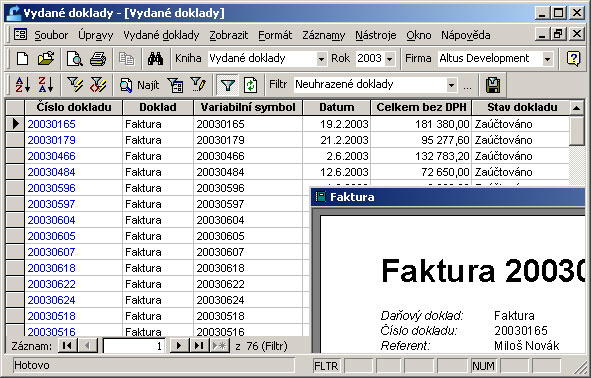Click the select-all corner of the table

click(x=15, y=107)
